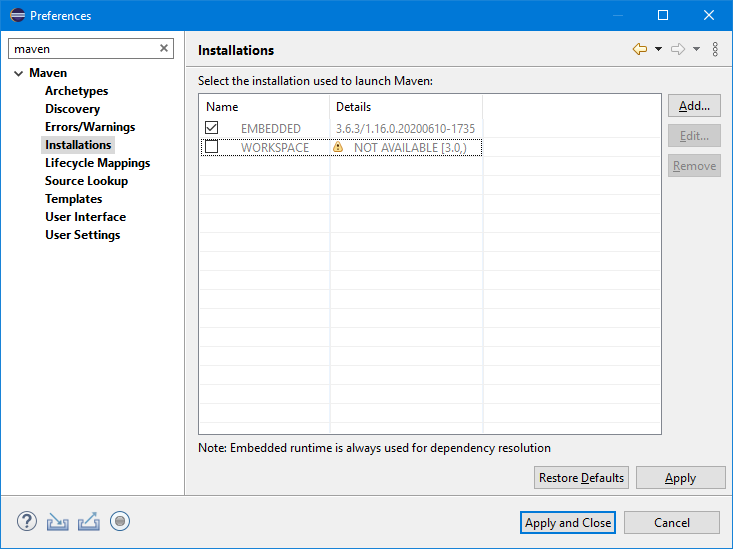Click the Eclipse icon in title bar
Screen dimensions: 738x552
click(x=17, y=16)
